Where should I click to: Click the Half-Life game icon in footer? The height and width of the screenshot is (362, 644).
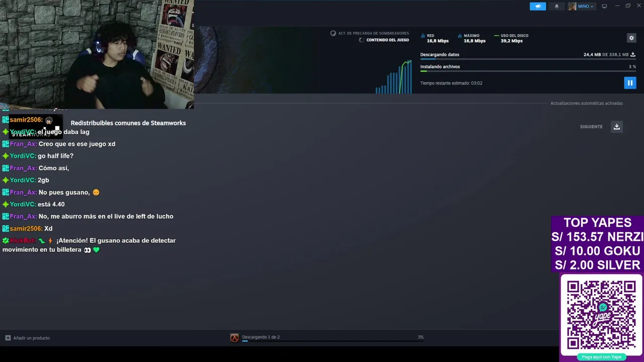pyautogui.click(x=234, y=338)
